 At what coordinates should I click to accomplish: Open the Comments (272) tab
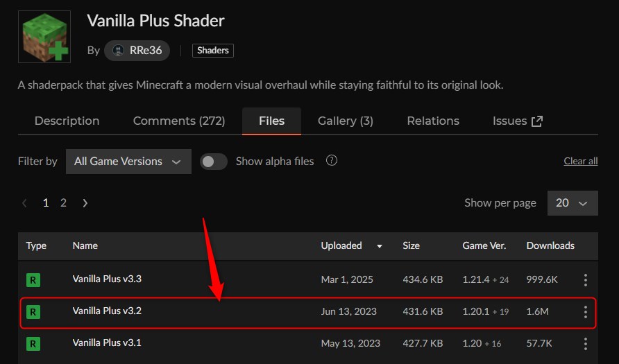tap(179, 121)
